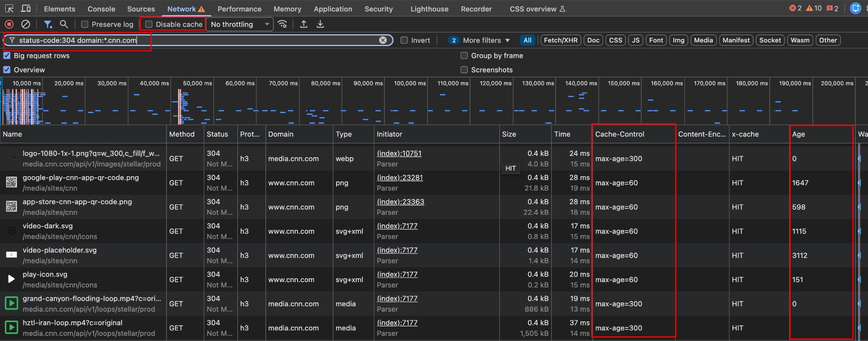The height and width of the screenshot is (341, 868).
Task: Filter by Manifest type
Action: [x=736, y=40]
